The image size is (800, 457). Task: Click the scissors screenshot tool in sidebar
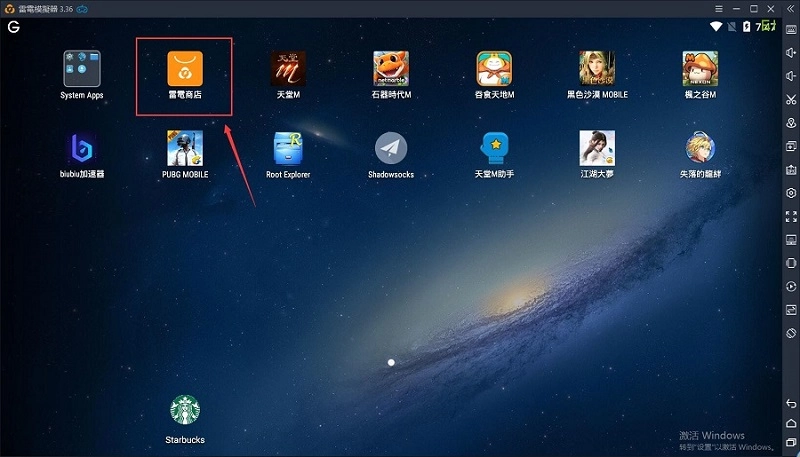pyautogui.click(x=791, y=99)
